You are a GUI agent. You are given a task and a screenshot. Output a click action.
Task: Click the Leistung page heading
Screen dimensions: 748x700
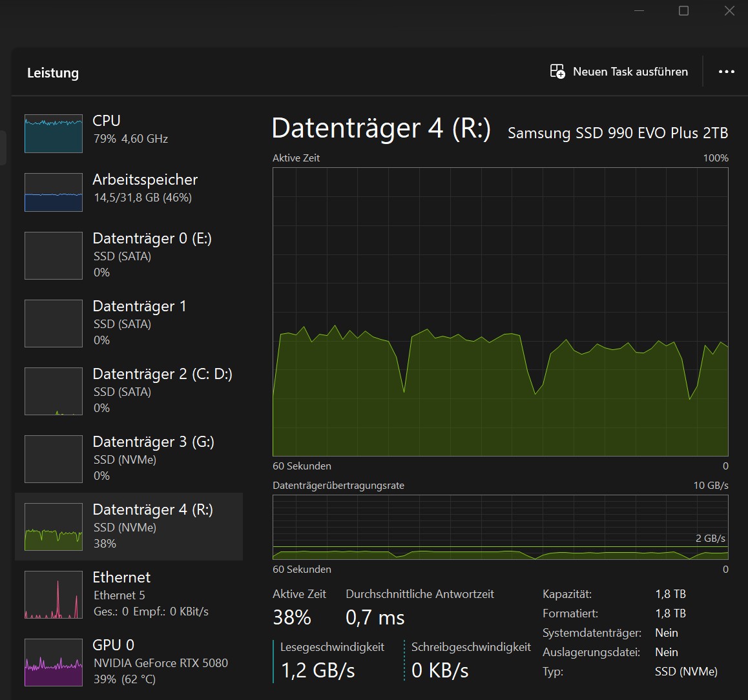tap(53, 73)
